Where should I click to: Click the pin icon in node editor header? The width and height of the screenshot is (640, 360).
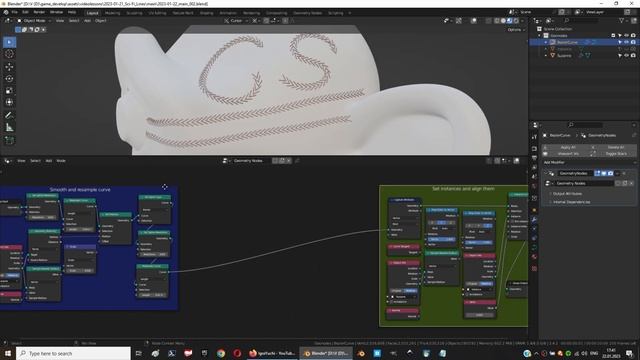(x=297, y=161)
